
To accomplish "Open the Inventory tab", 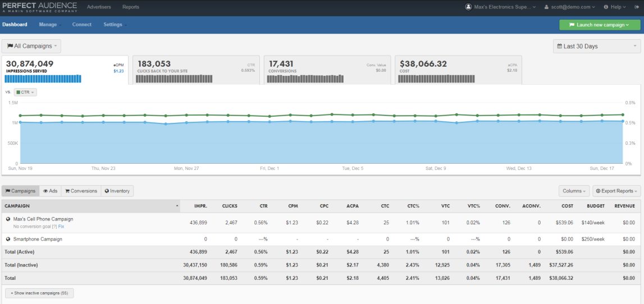I will tap(117, 191).
